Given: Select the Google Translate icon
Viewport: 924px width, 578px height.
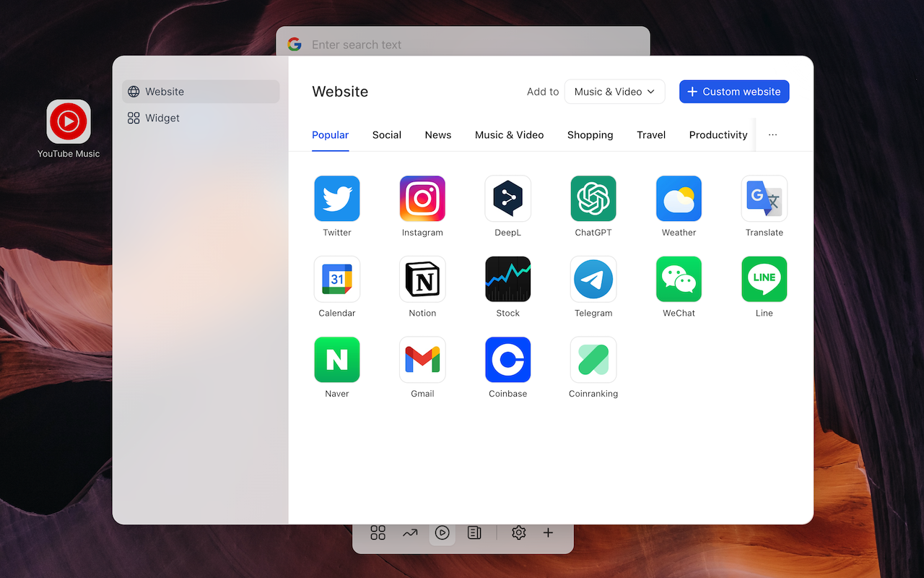Looking at the screenshot, I should click(x=764, y=198).
